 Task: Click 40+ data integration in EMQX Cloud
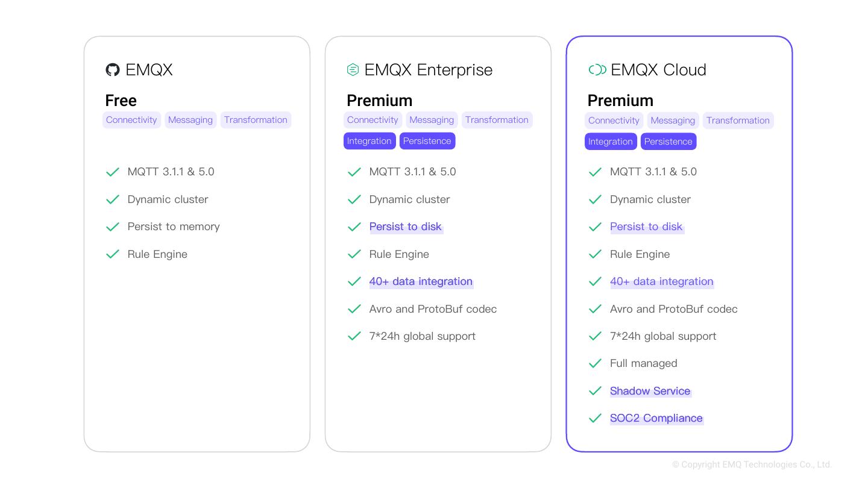tap(662, 281)
